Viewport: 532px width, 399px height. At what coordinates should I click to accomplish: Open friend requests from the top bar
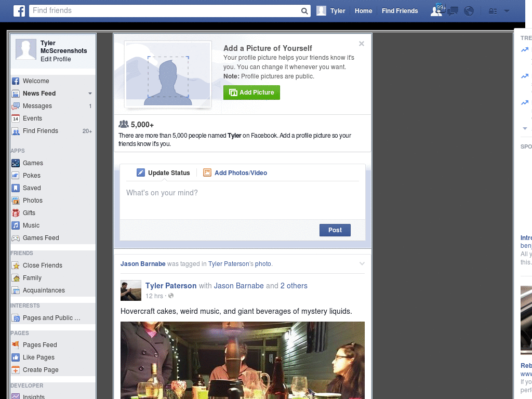(435, 10)
